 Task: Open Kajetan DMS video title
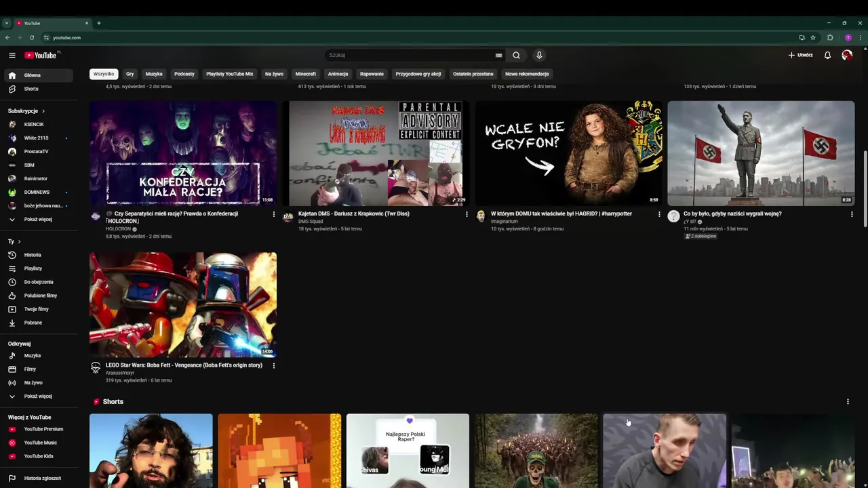coord(354,213)
